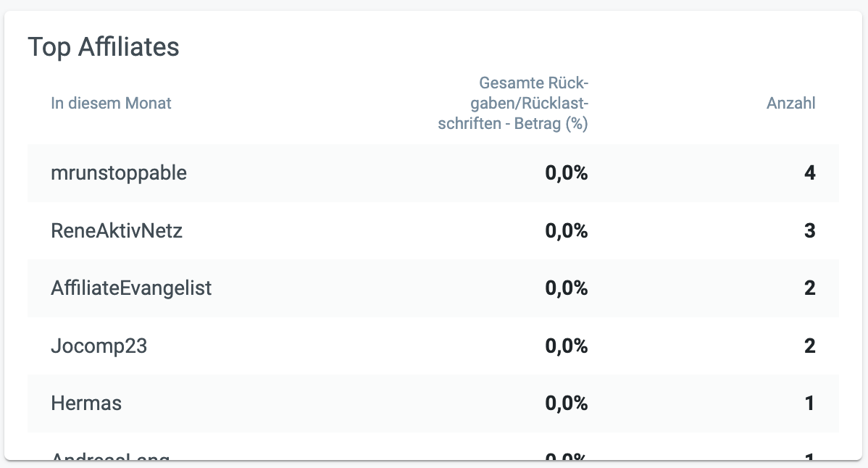Click on affiliate Jocomp23
868x468 pixels.
point(99,346)
